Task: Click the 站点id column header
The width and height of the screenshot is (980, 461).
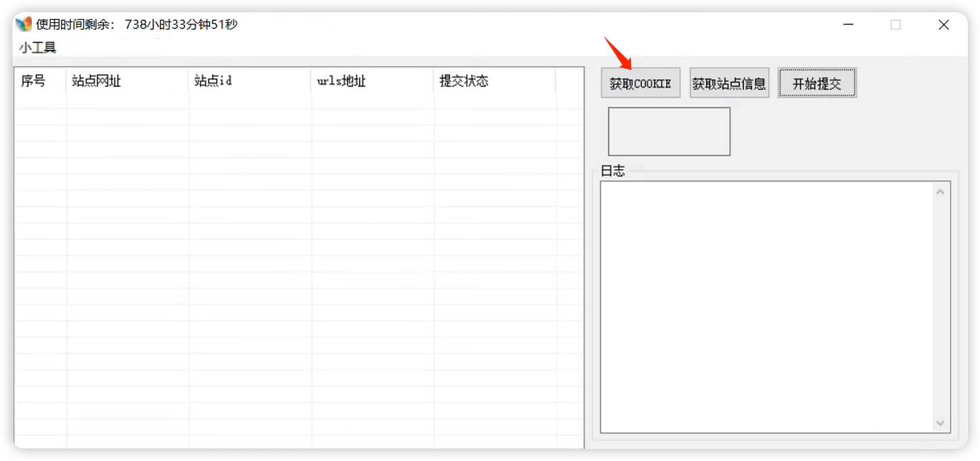Action: point(250,81)
